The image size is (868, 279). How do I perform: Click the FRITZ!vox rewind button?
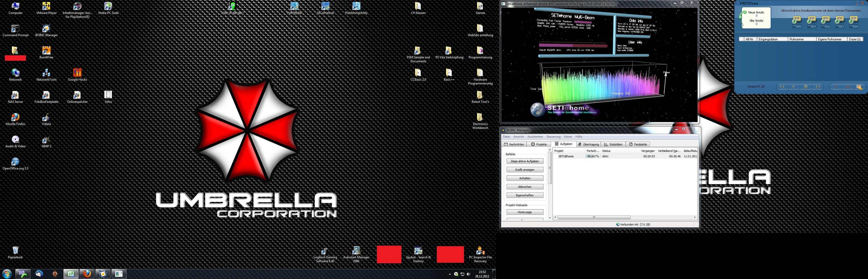782,87
